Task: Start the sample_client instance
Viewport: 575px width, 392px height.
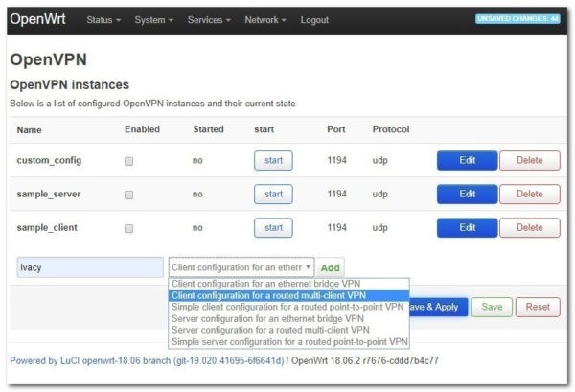Action: [x=273, y=228]
